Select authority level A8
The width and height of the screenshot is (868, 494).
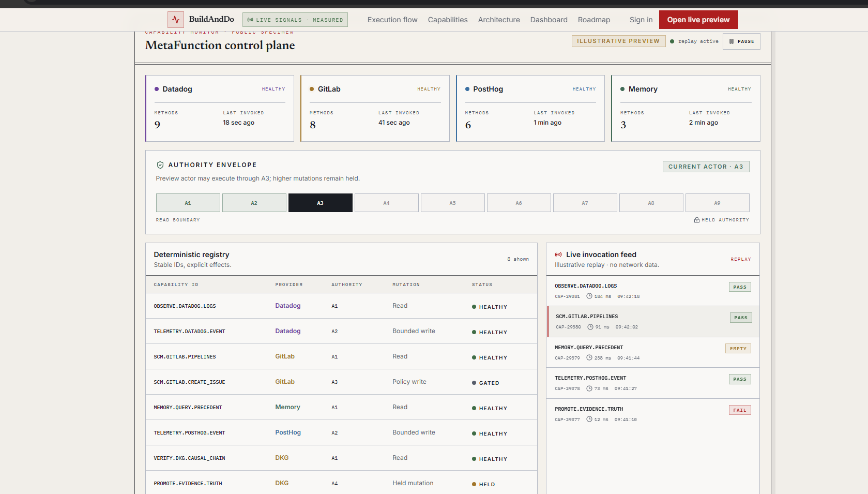coord(651,203)
